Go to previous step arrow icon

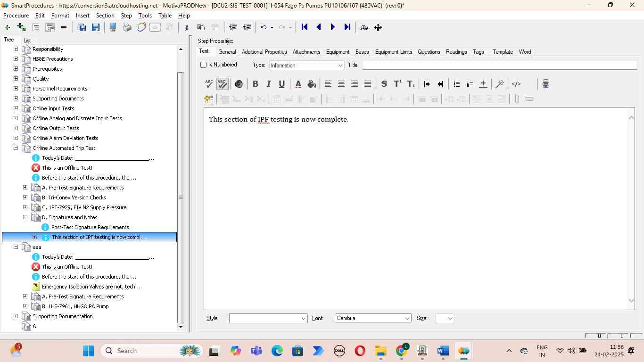(x=319, y=27)
